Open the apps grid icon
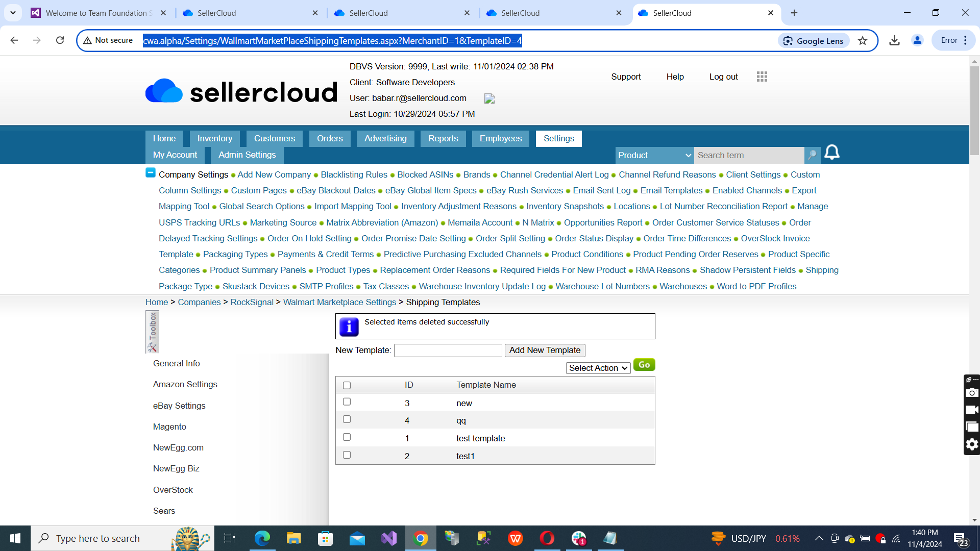 [762, 77]
